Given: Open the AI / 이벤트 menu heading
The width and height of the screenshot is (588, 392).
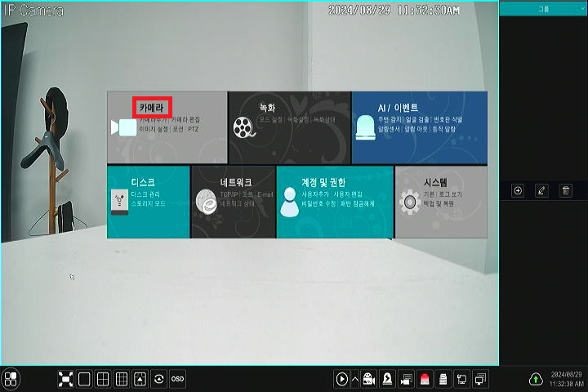Looking at the screenshot, I should point(398,108).
